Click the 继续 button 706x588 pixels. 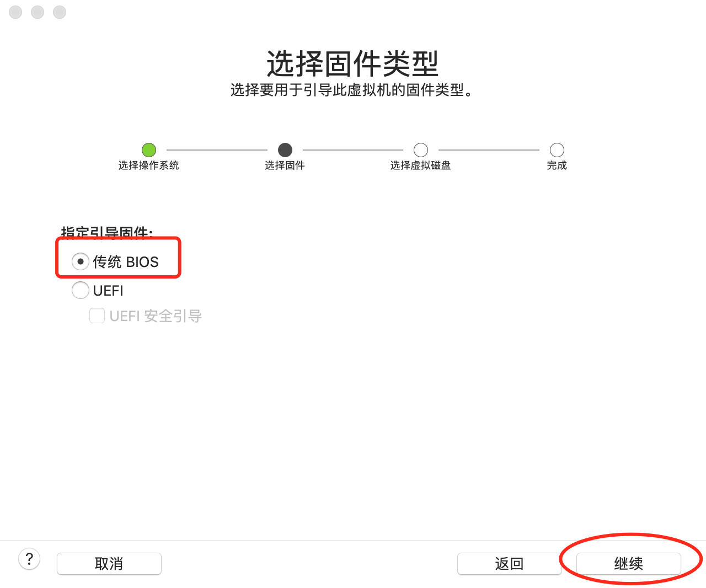tap(629, 564)
